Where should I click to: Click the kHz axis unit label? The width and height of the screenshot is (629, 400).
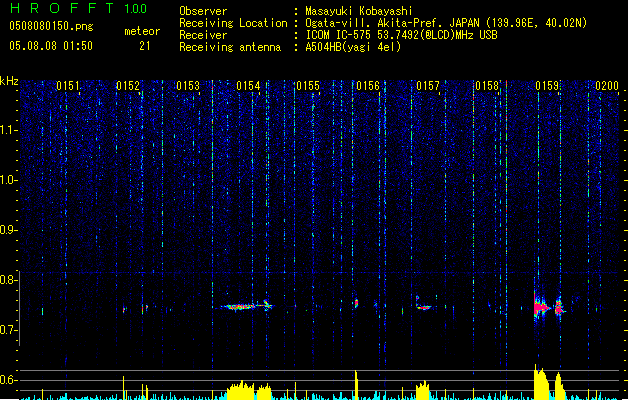pyautogui.click(x=9, y=81)
